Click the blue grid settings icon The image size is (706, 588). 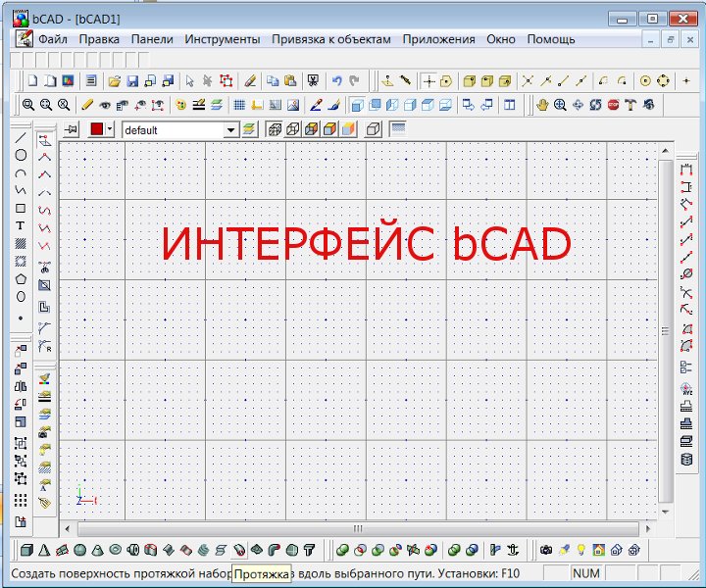(x=239, y=105)
